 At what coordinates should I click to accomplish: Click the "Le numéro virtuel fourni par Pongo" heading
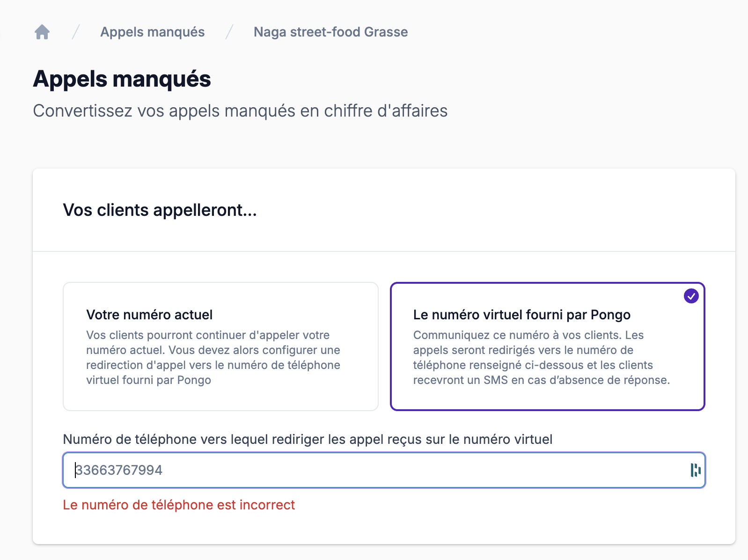click(521, 315)
